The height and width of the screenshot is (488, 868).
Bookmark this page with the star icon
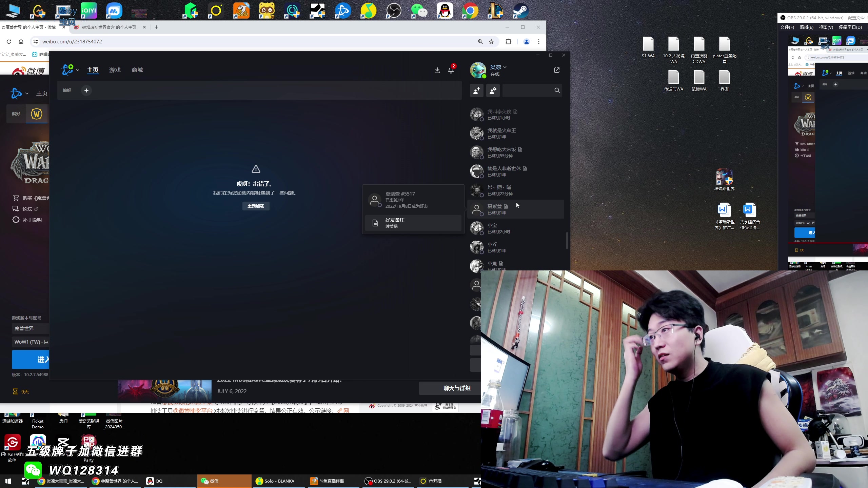(x=491, y=42)
